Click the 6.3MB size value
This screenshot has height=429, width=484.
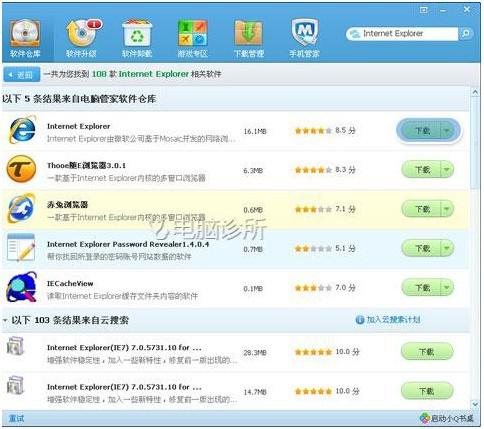pyautogui.click(x=253, y=171)
